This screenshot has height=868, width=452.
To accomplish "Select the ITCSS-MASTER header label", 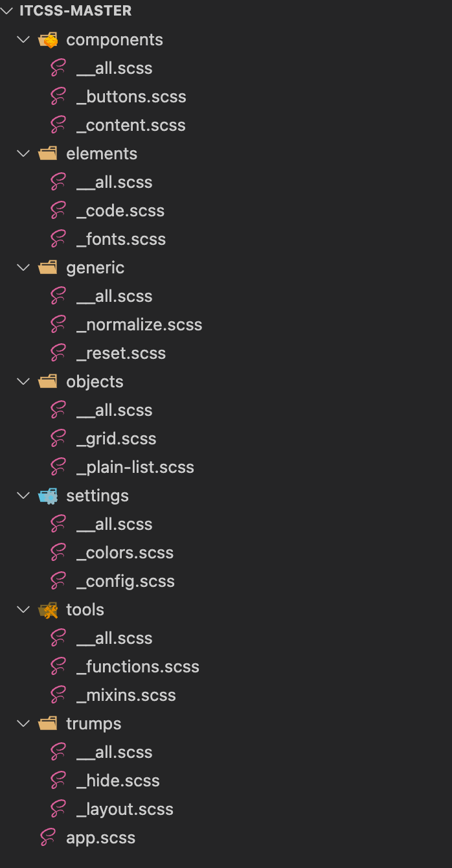I will coord(76,11).
